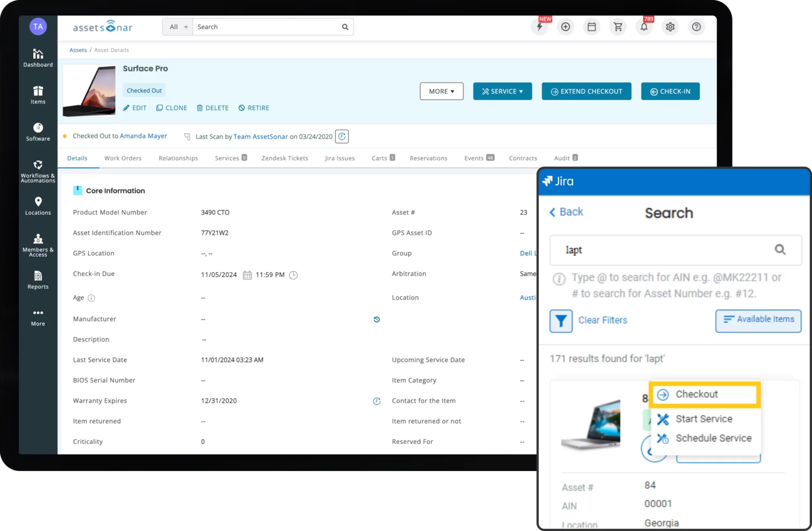This screenshot has height=531, width=812.
Task: Click Age info icon
Action: (x=91, y=298)
